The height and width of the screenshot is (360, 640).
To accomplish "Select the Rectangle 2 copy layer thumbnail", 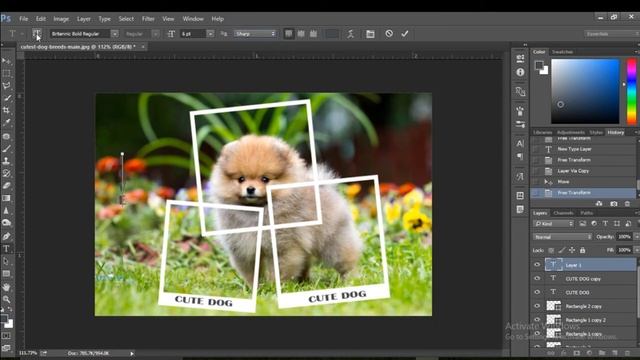I will coord(553,306).
